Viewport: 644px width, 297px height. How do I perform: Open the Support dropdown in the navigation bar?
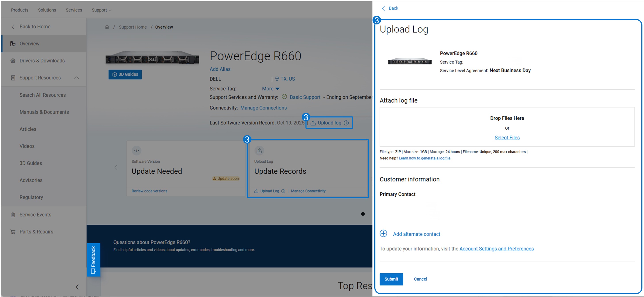101,10
